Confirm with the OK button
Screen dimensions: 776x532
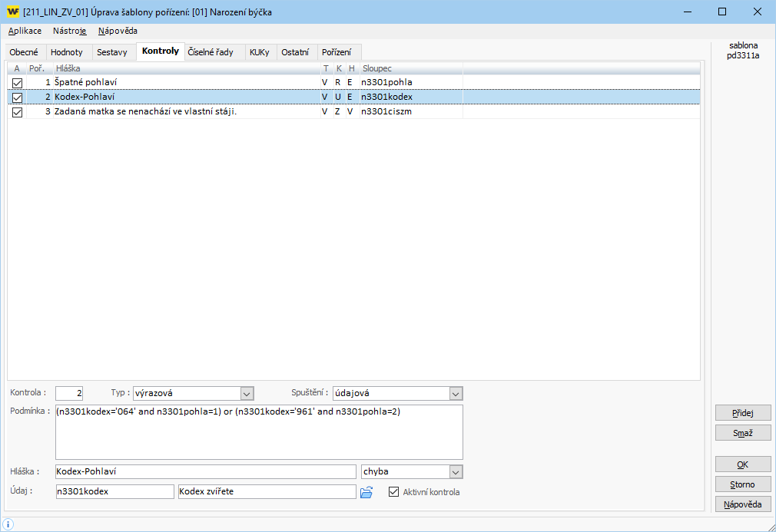point(742,464)
